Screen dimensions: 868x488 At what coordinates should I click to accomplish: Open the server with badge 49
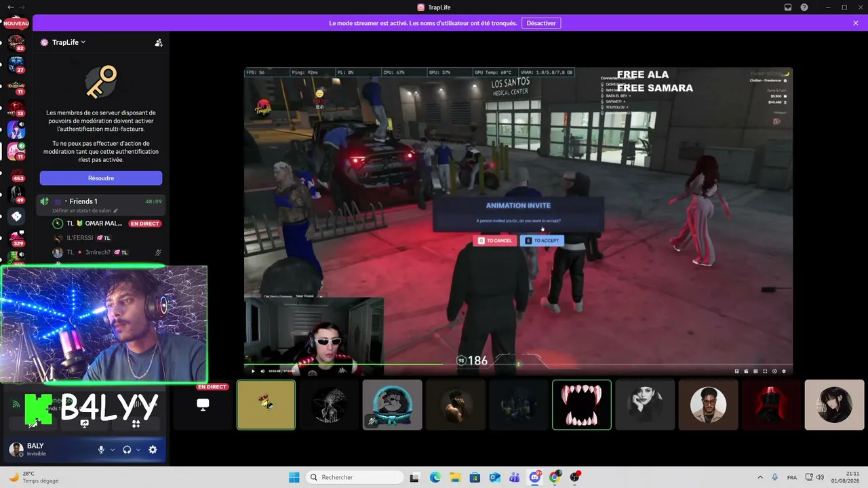coord(16,196)
